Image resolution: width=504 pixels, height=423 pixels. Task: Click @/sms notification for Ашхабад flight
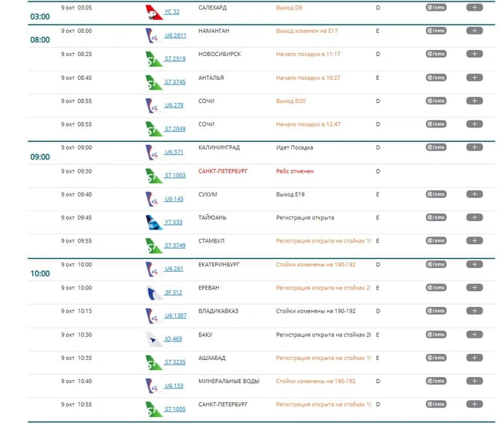(436, 358)
